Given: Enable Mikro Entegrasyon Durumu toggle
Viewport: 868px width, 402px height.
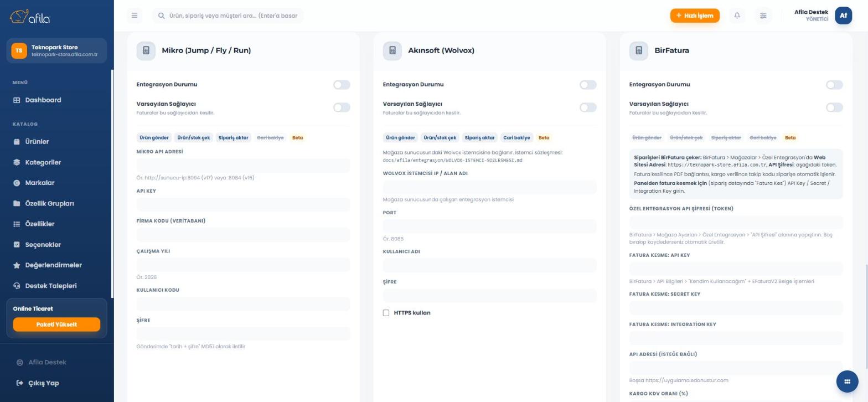Looking at the screenshot, I should (342, 85).
